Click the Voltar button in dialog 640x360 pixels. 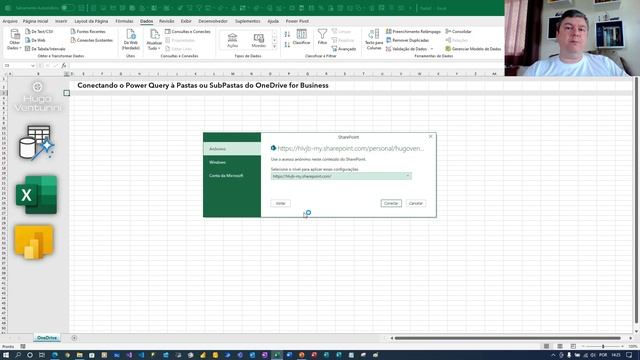280,203
